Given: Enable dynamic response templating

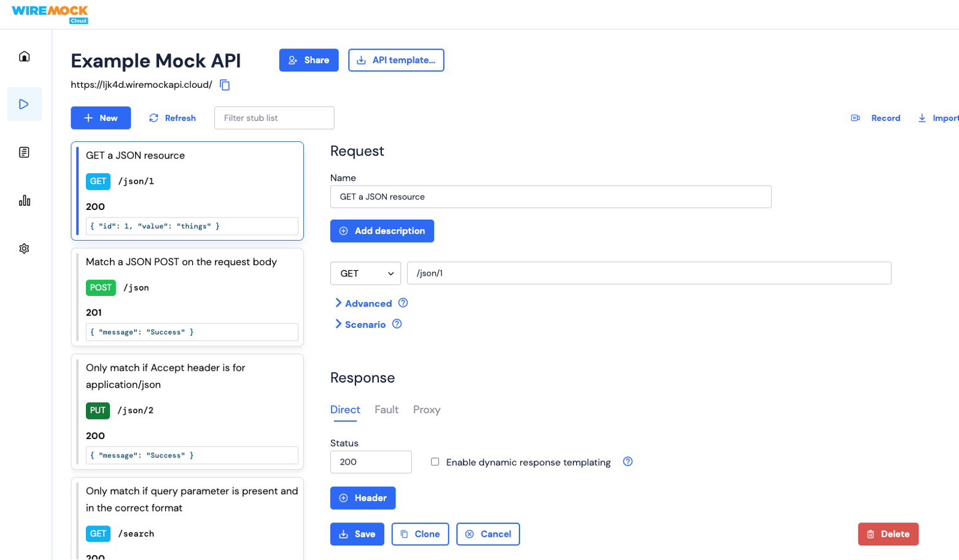Looking at the screenshot, I should pos(436,462).
